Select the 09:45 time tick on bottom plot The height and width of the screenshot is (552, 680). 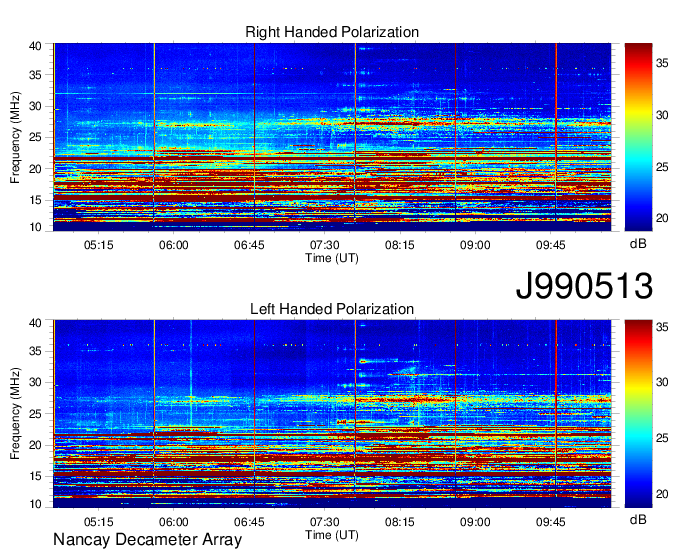(550, 522)
